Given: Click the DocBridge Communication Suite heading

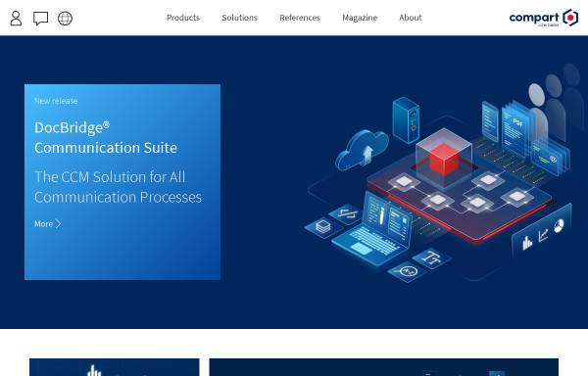Looking at the screenshot, I should pyautogui.click(x=106, y=138).
